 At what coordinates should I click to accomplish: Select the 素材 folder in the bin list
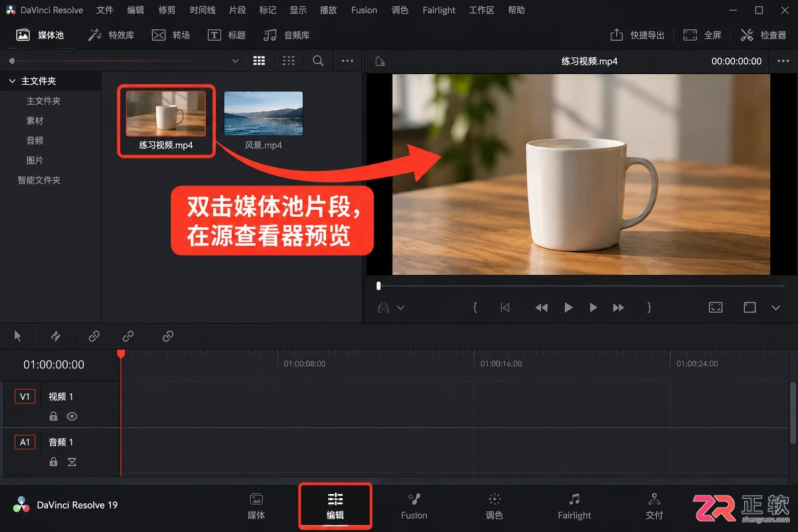tap(35, 121)
